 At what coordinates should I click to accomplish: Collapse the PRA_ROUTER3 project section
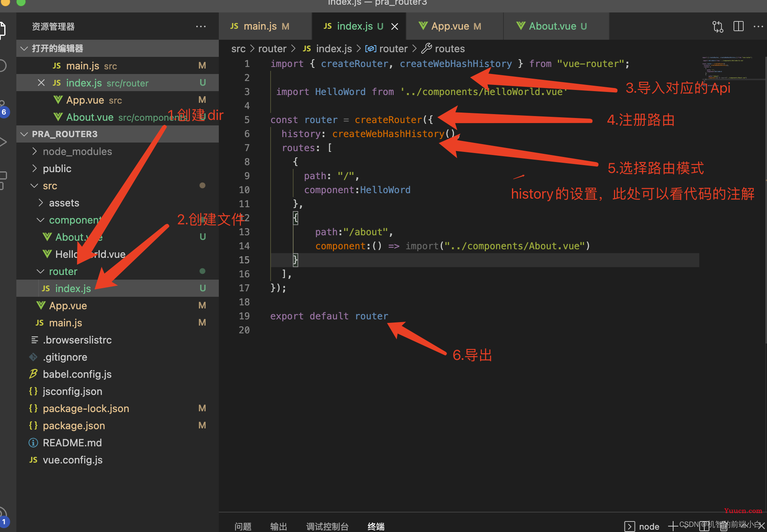tap(118, 134)
